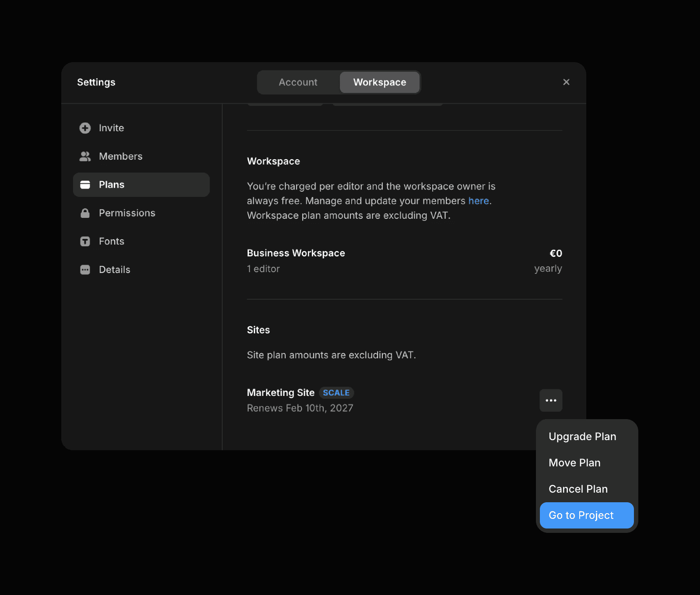Open the three-dot menu for Marketing Site
This screenshot has width=700, height=595.
click(551, 400)
